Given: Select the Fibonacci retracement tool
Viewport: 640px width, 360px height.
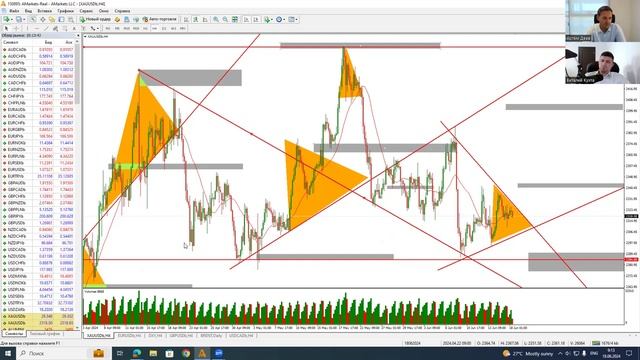Looking at the screenshot, I should 64,28.
